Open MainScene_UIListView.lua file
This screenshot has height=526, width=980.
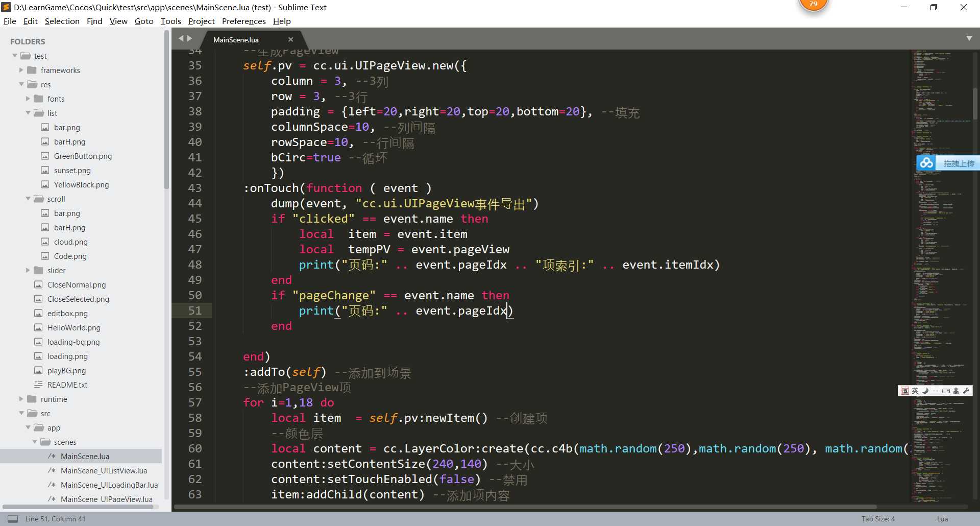104,470
